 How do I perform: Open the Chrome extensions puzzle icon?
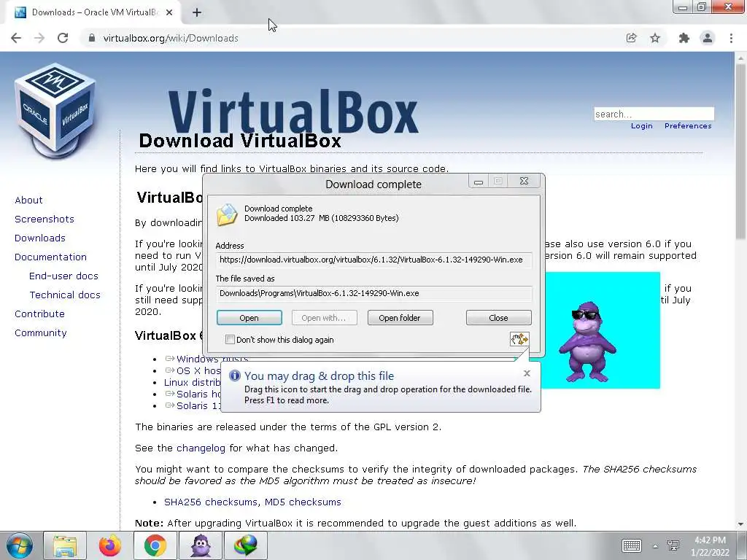(684, 38)
